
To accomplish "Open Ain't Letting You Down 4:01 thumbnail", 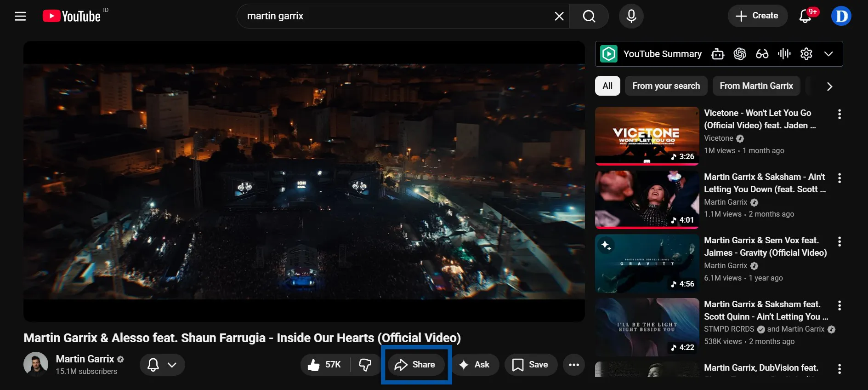I will (x=647, y=200).
